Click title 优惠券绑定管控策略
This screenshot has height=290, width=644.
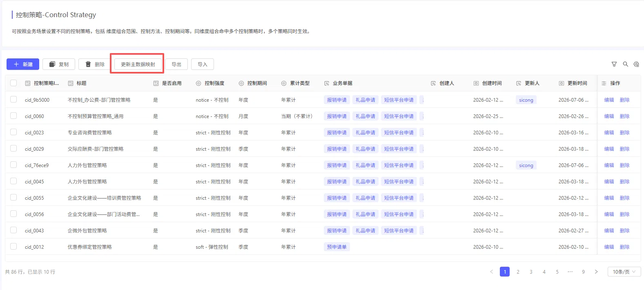[x=90, y=247]
